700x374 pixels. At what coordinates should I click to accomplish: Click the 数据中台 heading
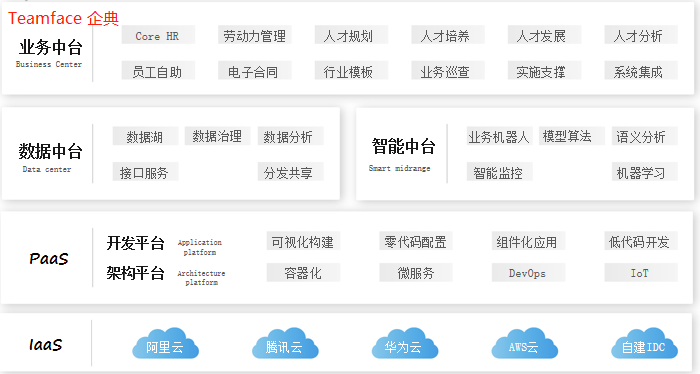pos(50,151)
